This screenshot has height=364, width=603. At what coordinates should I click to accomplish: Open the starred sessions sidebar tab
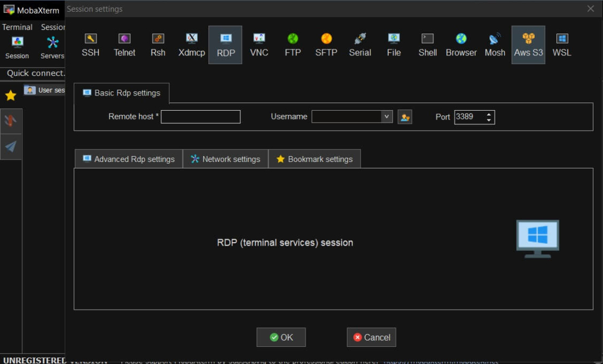(11, 95)
